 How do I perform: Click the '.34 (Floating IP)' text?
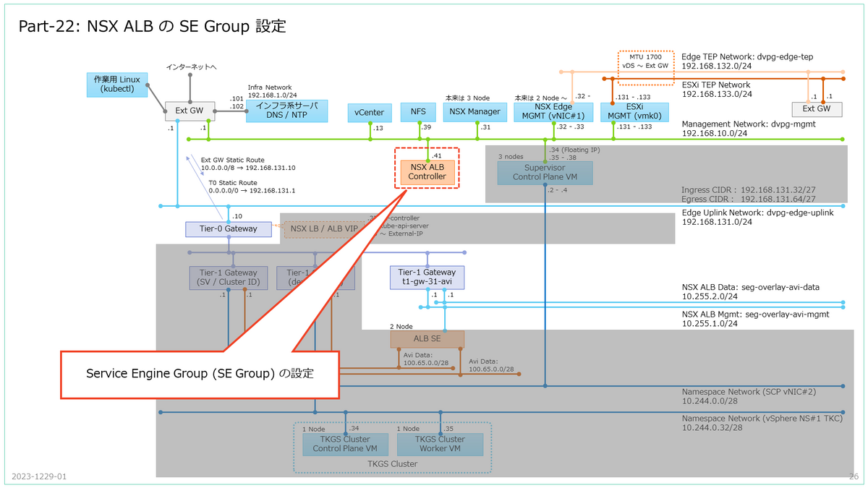(575, 150)
